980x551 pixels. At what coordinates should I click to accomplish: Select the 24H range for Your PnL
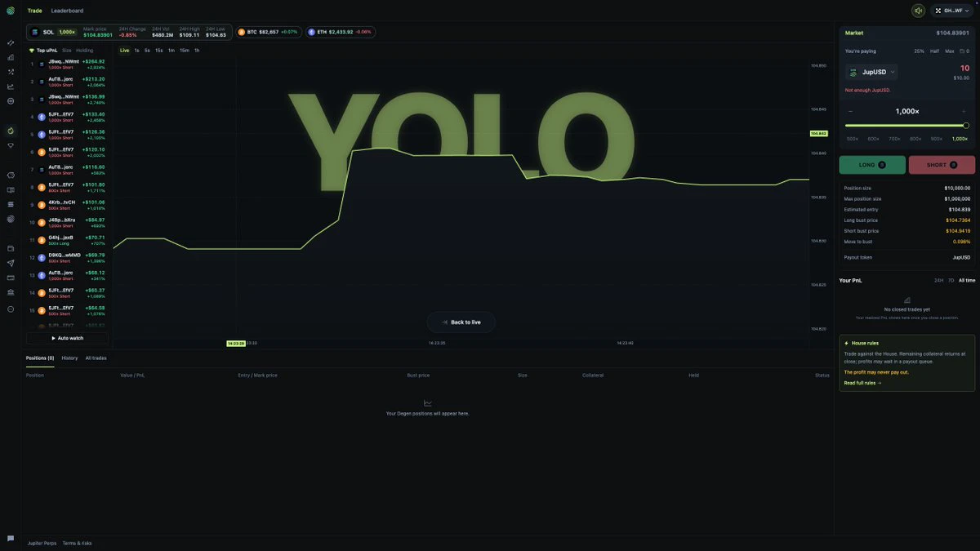point(939,280)
